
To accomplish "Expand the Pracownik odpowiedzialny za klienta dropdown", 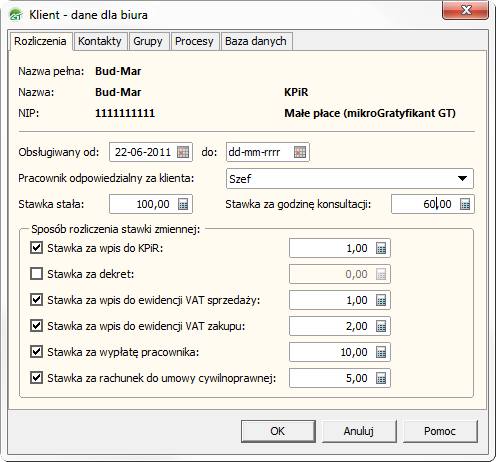I will (x=350, y=179).
